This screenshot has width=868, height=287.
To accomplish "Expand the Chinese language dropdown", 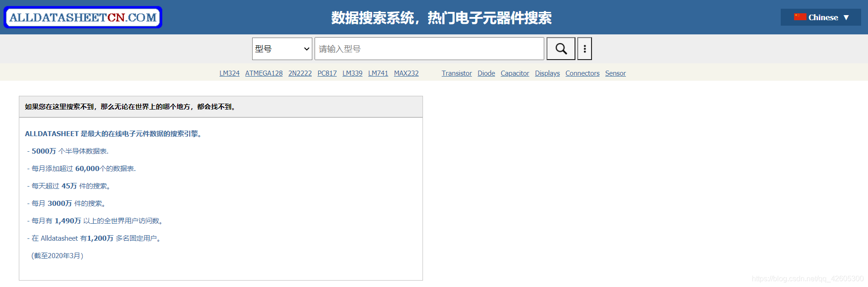I will [x=821, y=17].
